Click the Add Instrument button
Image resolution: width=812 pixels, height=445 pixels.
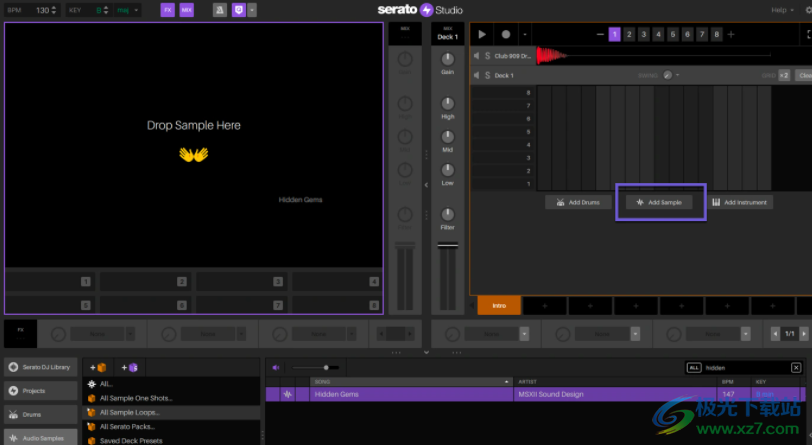(740, 202)
